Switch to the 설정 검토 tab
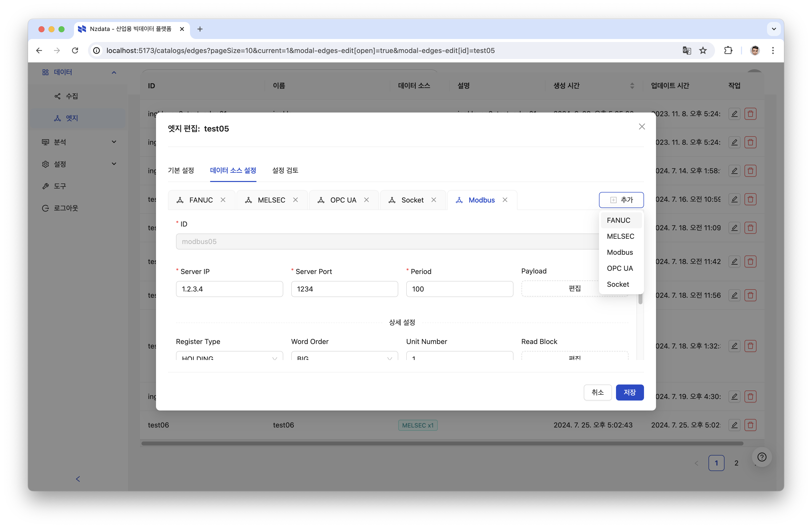The width and height of the screenshot is (812, 528). (x=285, y=170)
